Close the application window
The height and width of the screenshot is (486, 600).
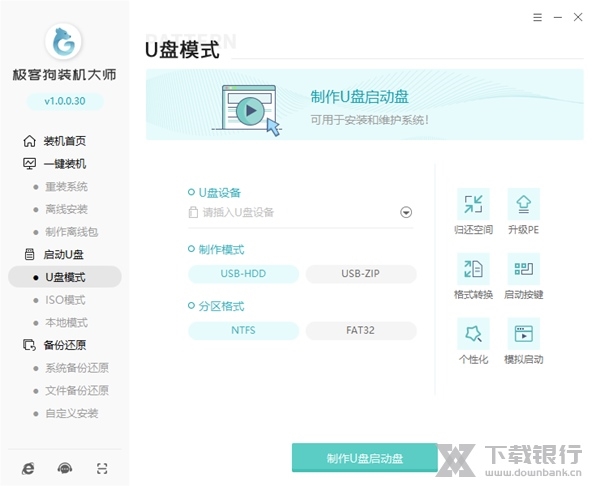(x=578, y=17)
